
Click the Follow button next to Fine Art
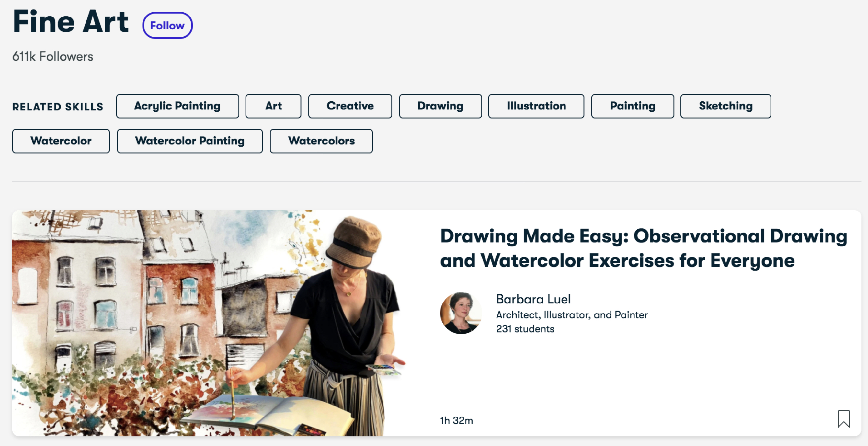tap(167, 25)
